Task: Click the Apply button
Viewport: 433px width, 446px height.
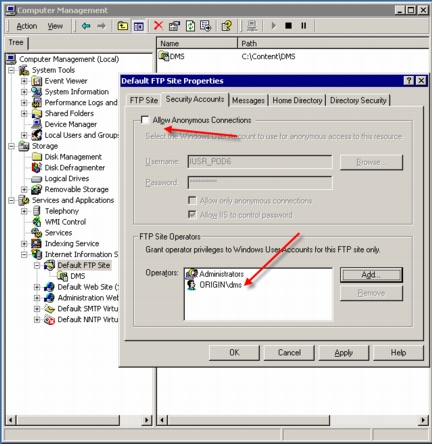Action: [x=344, y=353]
